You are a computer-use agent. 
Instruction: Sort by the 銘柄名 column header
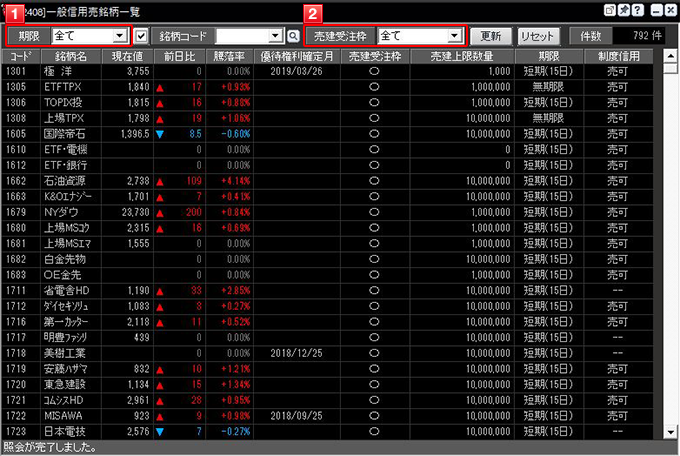click(x=70, y=56)
